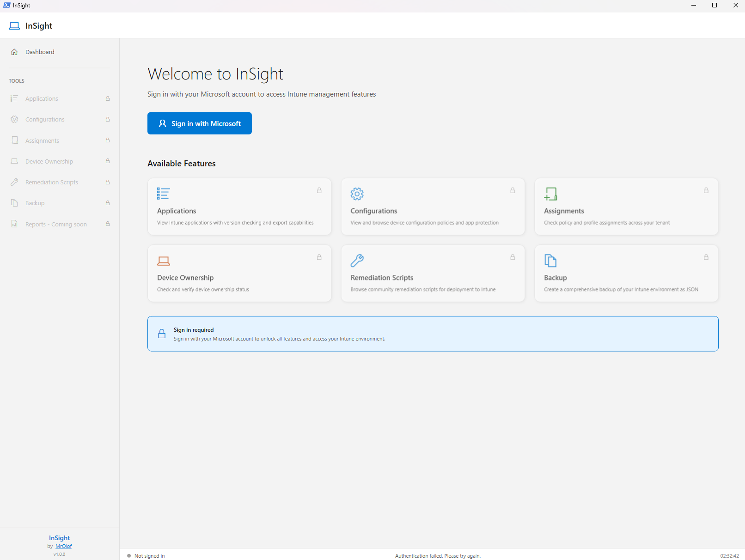Click Backup card description about JSON
Image resolution: width=745 pixels, height=560 pixels.
coord(621,290)
